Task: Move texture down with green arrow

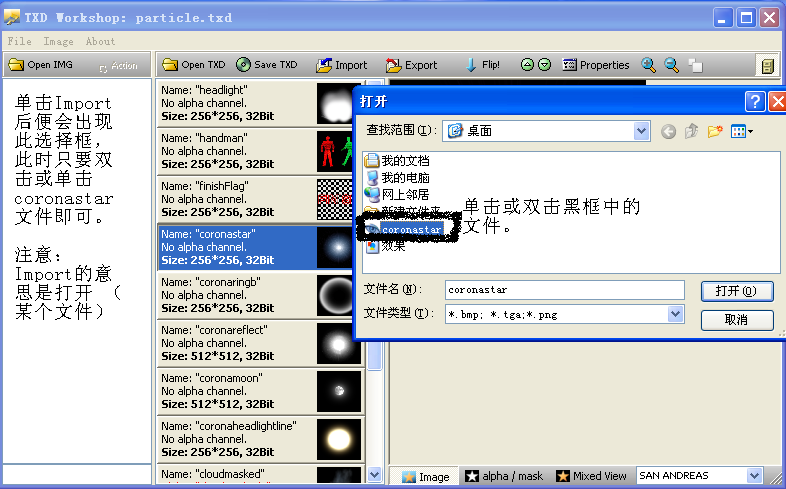Action: click(544, 65)
